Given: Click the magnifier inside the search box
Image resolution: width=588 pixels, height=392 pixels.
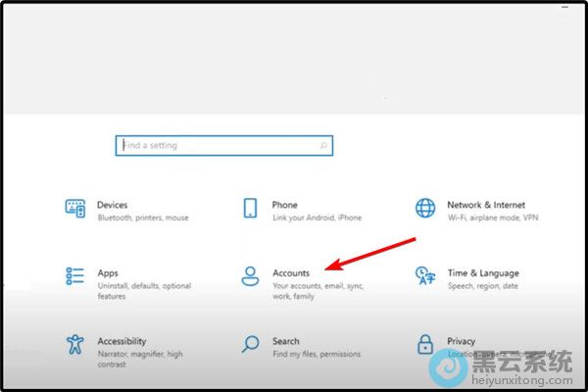Looking at the screenshot, I should [322, 146].
